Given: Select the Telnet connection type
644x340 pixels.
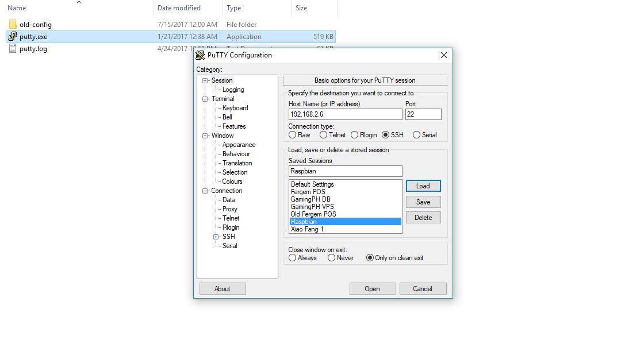Looking at the screenshot, I should tap(322, 134).
